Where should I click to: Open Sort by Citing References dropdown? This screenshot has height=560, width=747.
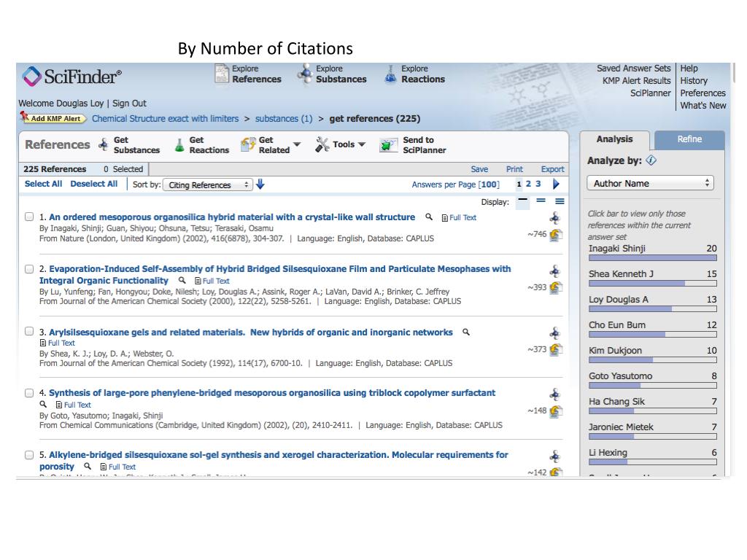pos(208,184)
